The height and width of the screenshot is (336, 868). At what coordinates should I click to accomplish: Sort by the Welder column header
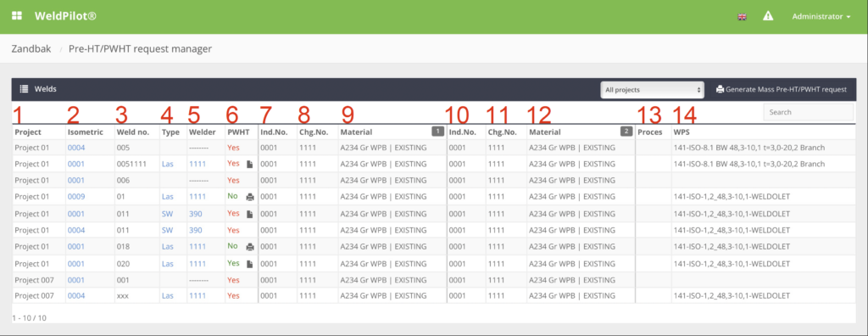pyautogui.click(x=202, y=132)
